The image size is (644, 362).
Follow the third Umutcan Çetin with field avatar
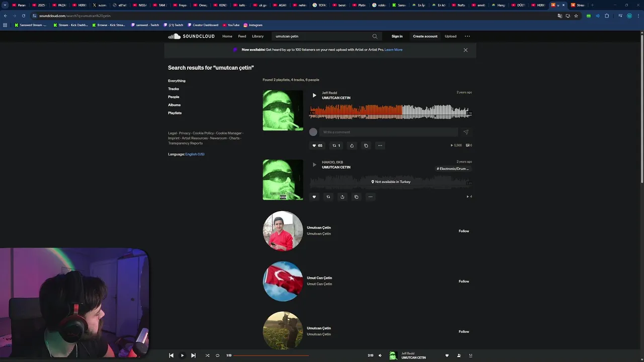click(464, 332)
